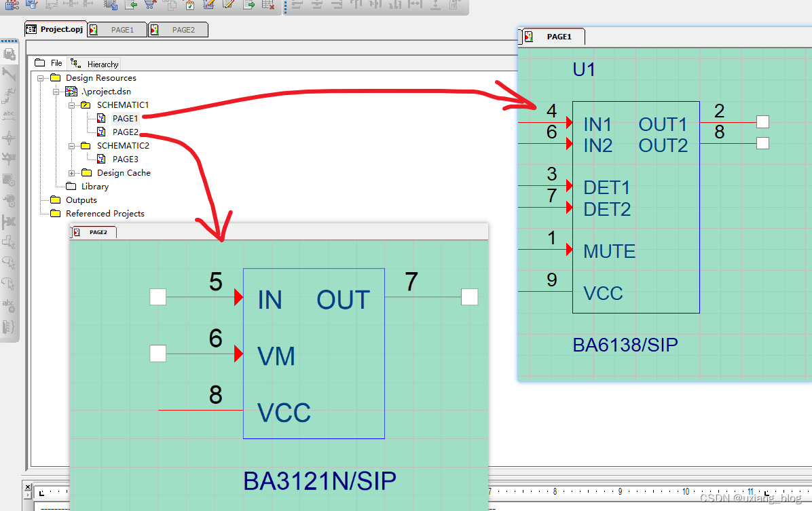The image size is (812, 511).
Task: Collapse the SCHEMATIC2 folder
Action: pyautogui.click(x=71, y=146)
